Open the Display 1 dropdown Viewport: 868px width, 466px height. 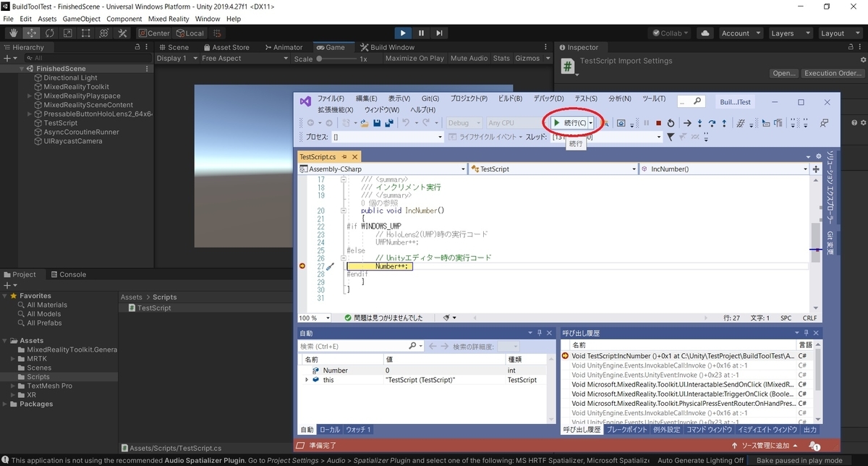pyautogui.click(x=176, y=59)
